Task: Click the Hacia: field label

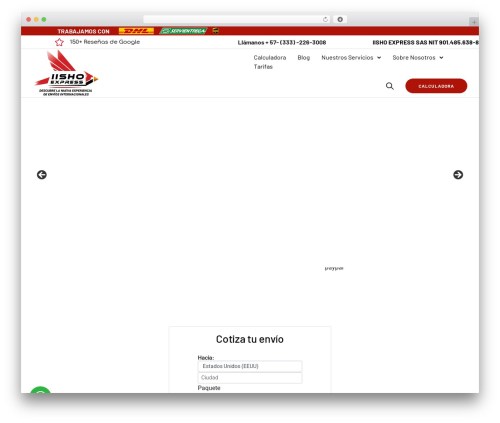Action: tap(206, 358)
